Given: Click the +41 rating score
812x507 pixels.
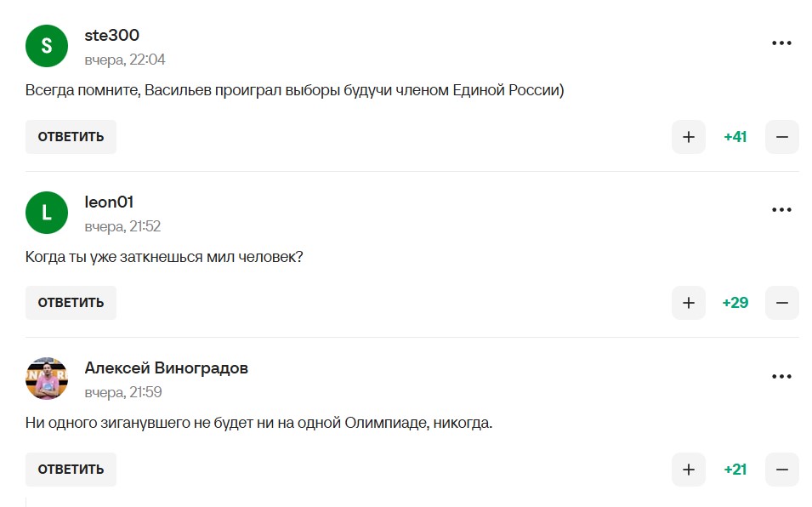Looking at the screenshot, I should [x=735, y=137].
